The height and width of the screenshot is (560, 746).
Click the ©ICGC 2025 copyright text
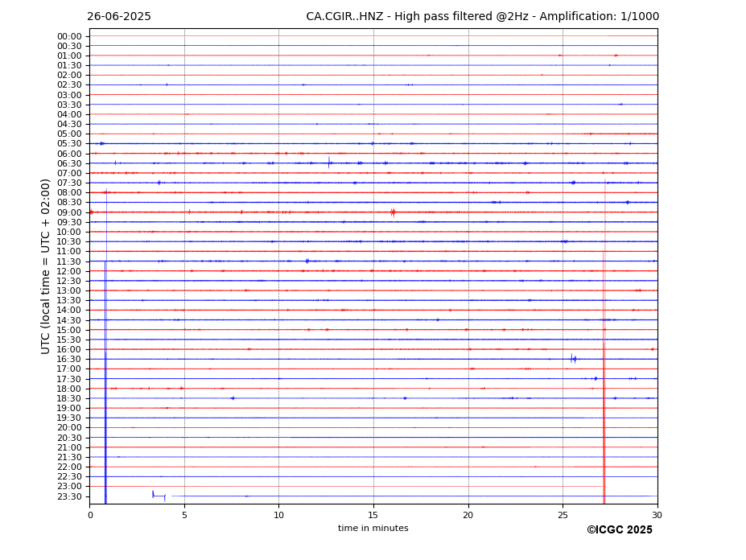coord(620,530)
